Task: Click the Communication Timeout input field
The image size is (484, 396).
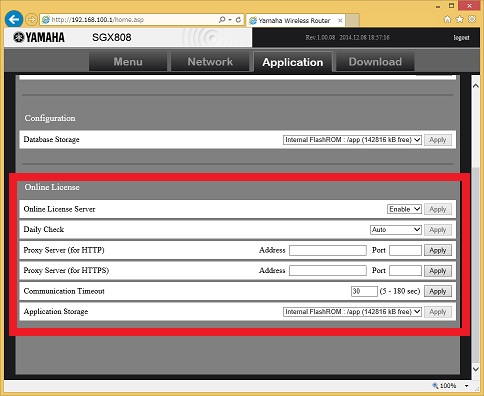Action: tap(364, 291)
